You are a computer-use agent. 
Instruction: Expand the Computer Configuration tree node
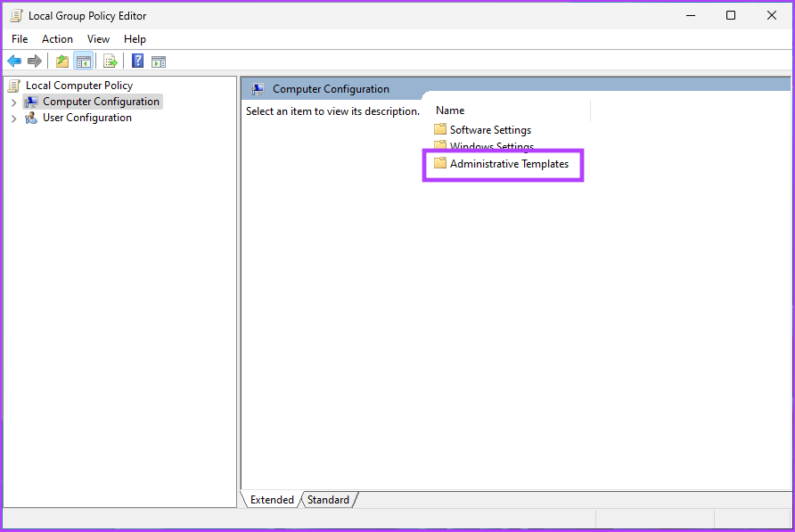pyautogui.click(x=13, y=102)
